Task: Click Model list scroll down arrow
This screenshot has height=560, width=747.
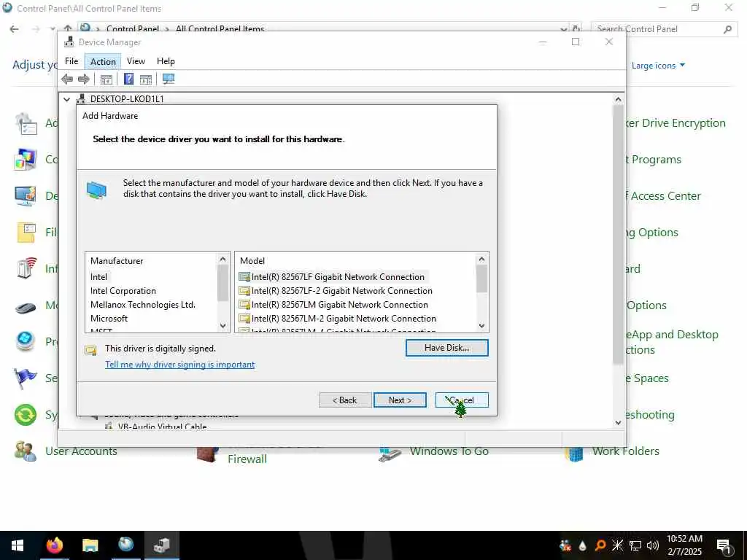Action: coord(481,326)
